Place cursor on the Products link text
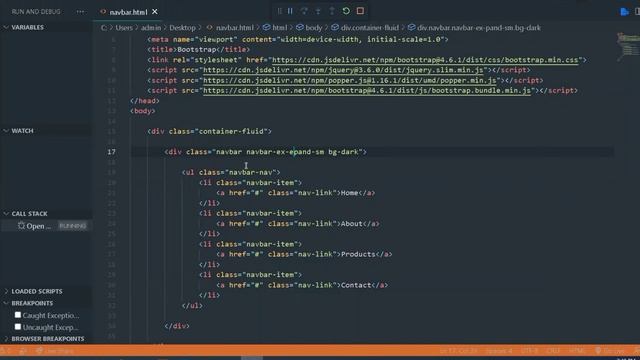Screen dimensions: 640x360 [358, 254]
